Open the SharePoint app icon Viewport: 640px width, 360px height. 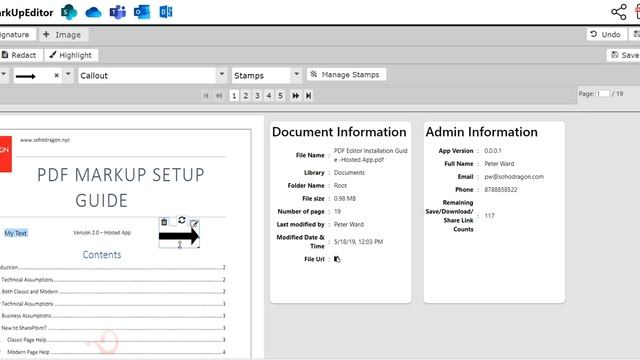pyautogui.click(x=69, y=12)
